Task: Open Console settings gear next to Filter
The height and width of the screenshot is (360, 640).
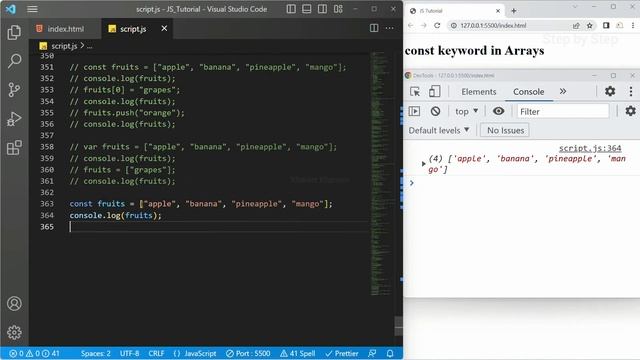Action: click(631, 111)
